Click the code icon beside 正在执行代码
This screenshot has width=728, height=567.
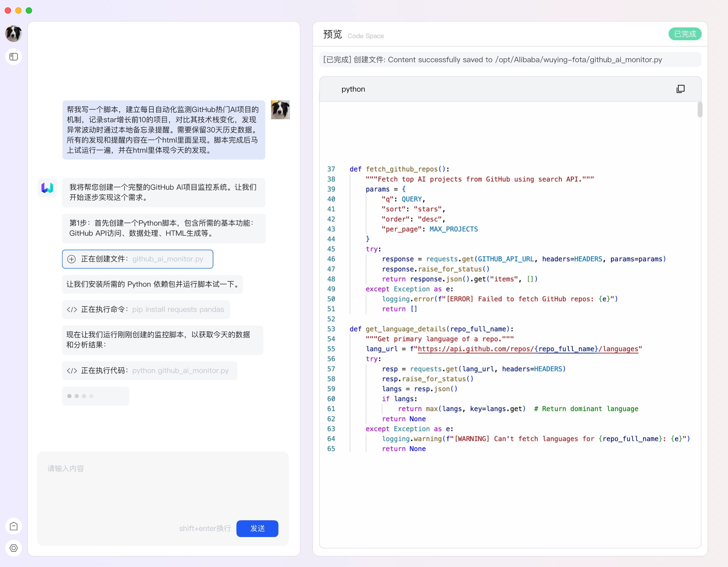(72, 371)
